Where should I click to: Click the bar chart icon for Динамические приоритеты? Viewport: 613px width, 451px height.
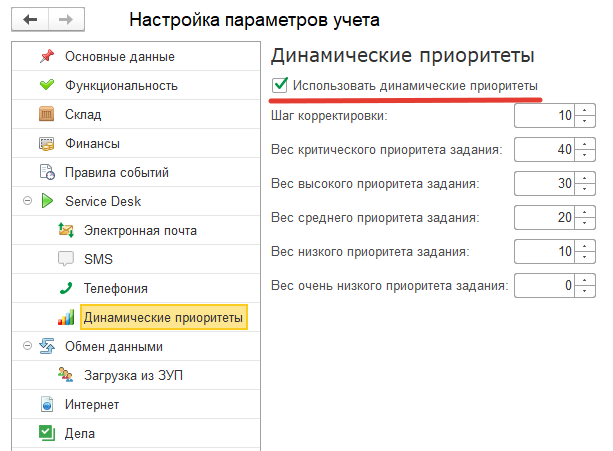(x=66, y=317)
